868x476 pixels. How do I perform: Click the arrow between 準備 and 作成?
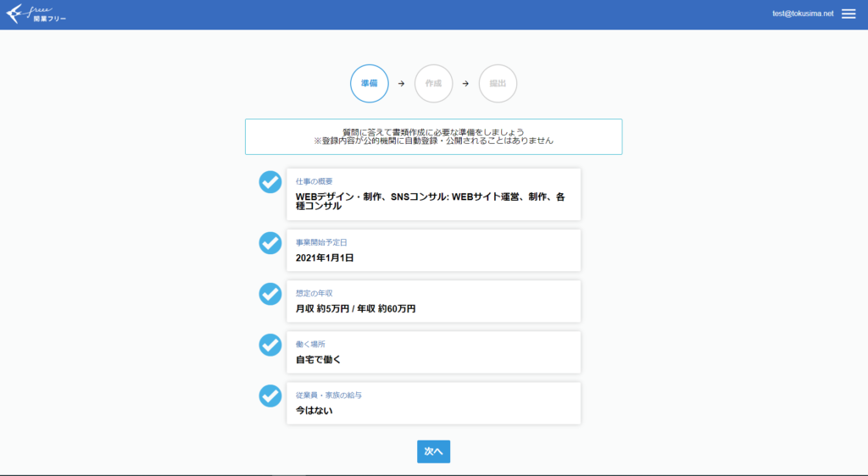click(x=401, y=84)
